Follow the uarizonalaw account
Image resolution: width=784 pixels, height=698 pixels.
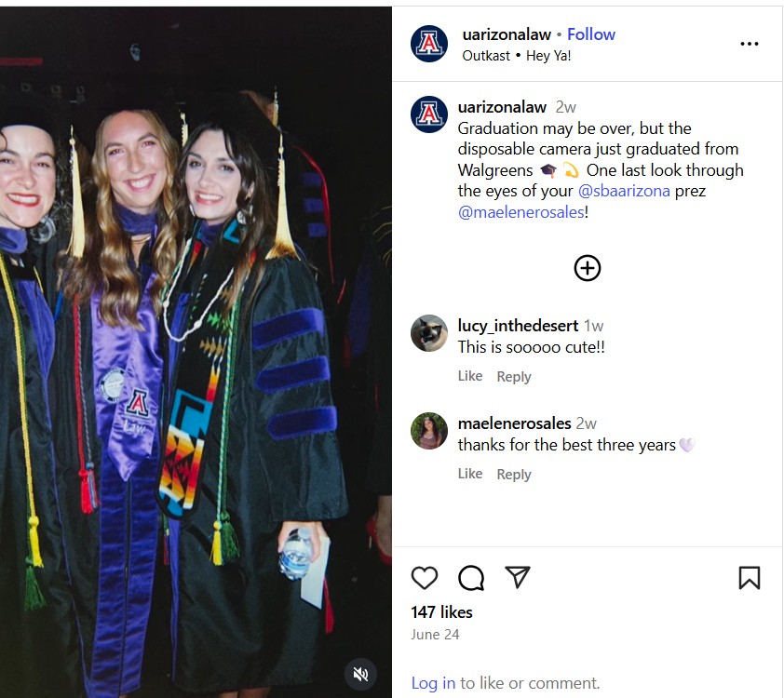point(591,34)
